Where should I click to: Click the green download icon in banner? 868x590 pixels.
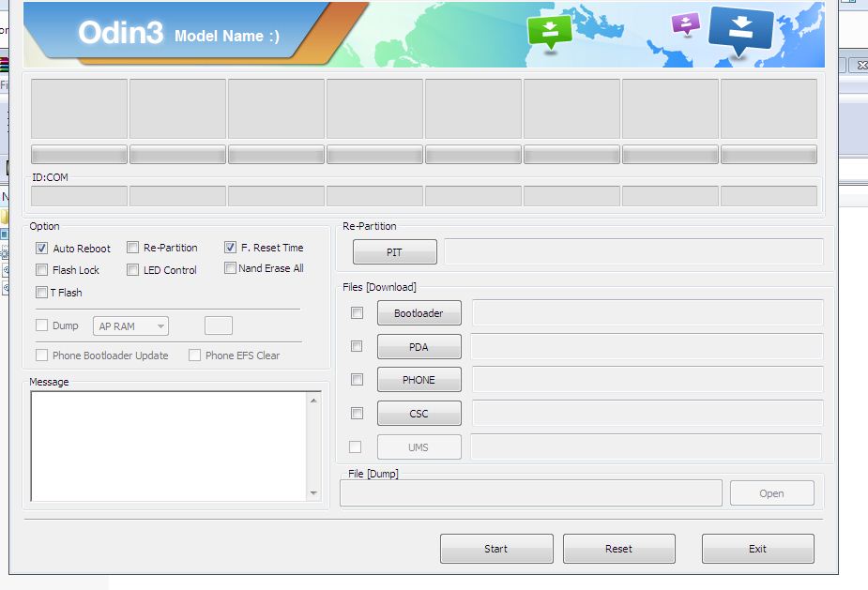point(550,32)
